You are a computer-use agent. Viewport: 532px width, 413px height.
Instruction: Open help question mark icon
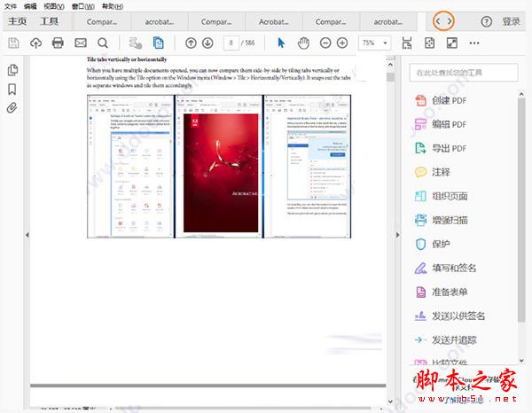pos(486,21)
